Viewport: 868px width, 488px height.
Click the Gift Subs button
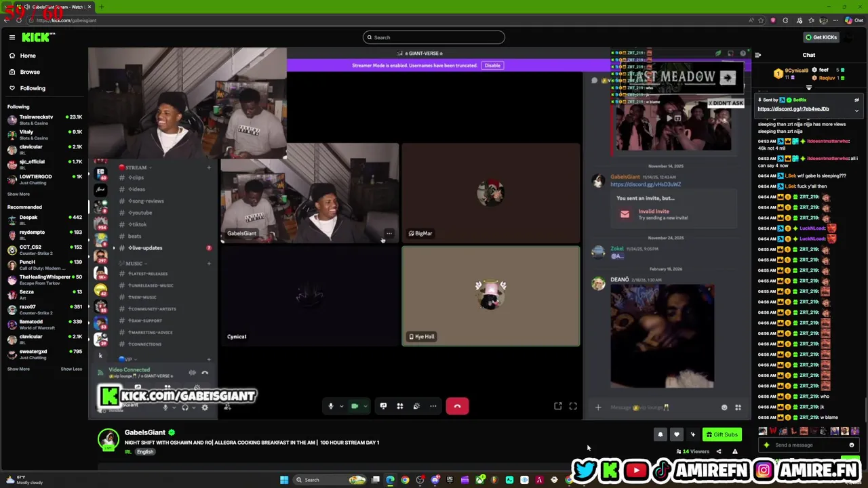point(722,434)
